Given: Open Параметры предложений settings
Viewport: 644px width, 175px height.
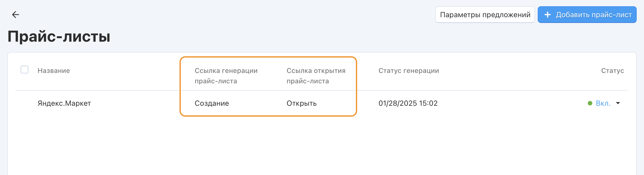Looking at the screenshot, I should tap(485, 15).
